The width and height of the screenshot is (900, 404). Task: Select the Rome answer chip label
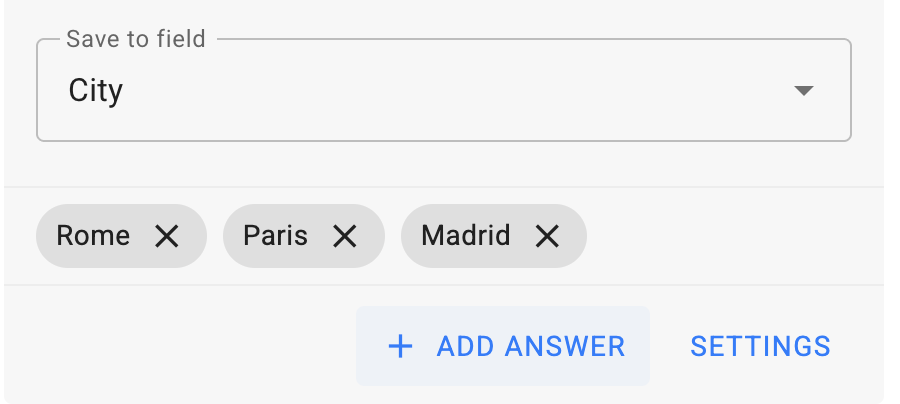(93, 236)
